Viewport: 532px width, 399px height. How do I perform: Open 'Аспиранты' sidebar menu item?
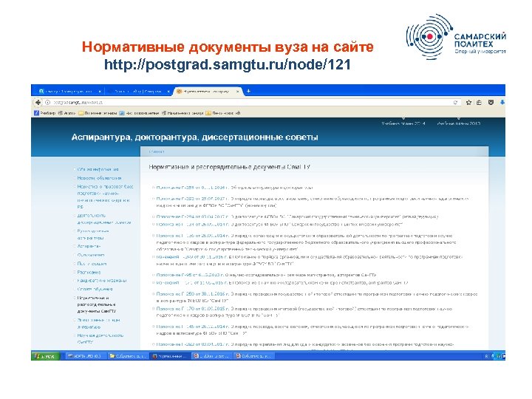(89, 246)
